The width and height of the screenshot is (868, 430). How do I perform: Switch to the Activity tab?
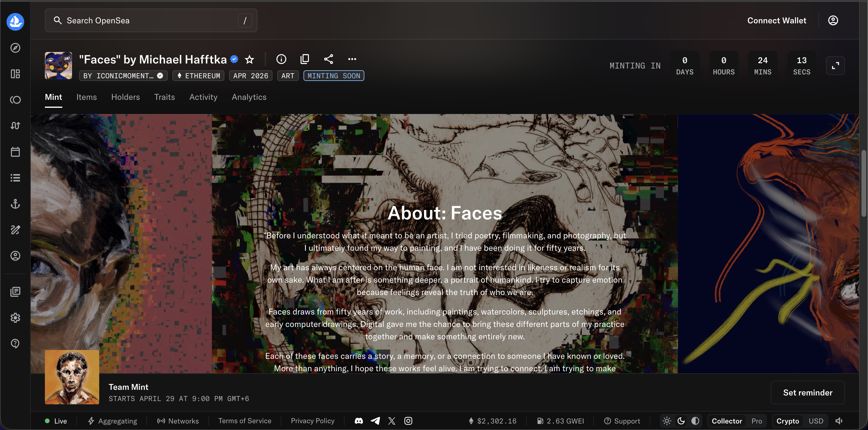pyautogui.click(x=203, y=97)
